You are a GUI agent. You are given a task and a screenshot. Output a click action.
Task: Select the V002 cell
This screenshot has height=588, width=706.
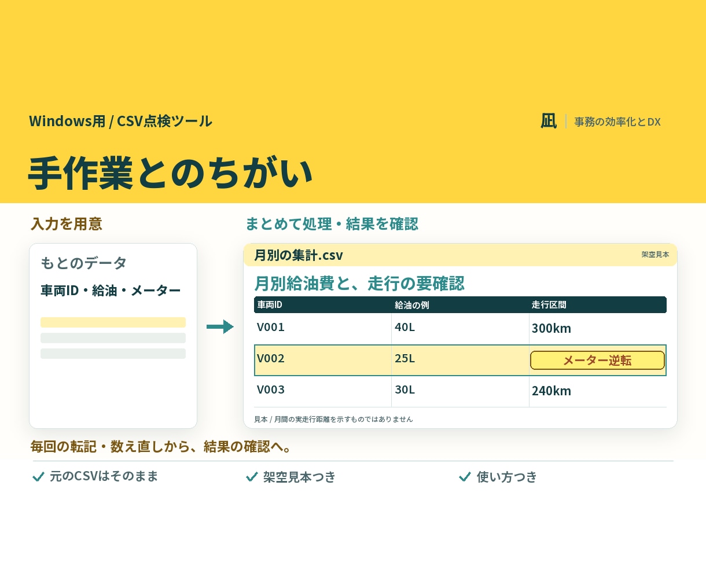click(x=271, y=358)
